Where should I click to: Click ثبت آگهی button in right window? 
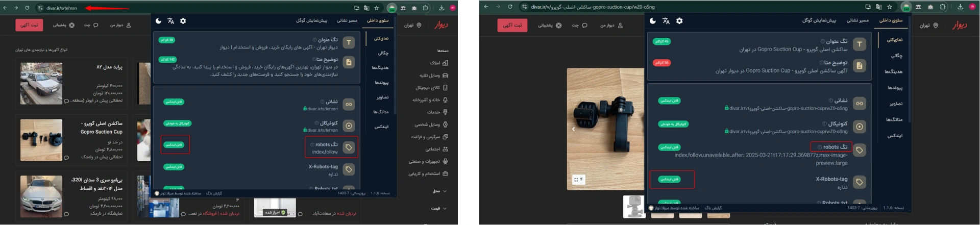[512, 26]
